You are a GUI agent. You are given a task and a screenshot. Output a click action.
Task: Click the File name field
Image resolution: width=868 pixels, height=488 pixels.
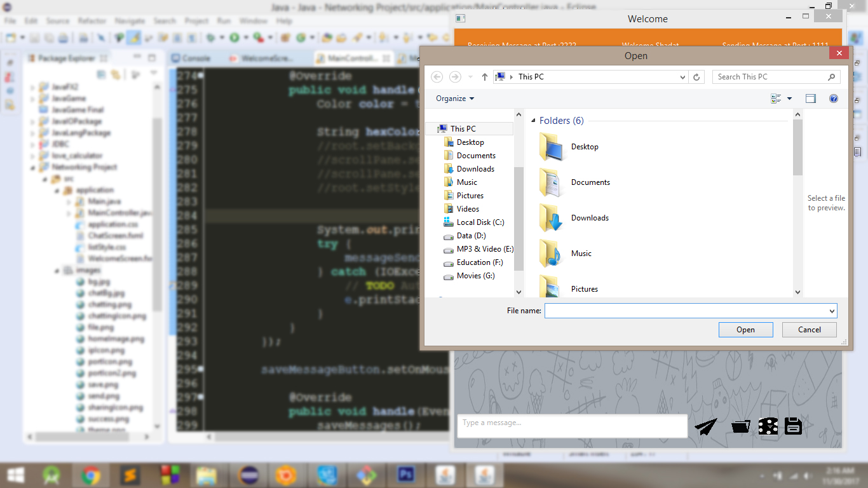coord(686,311)
